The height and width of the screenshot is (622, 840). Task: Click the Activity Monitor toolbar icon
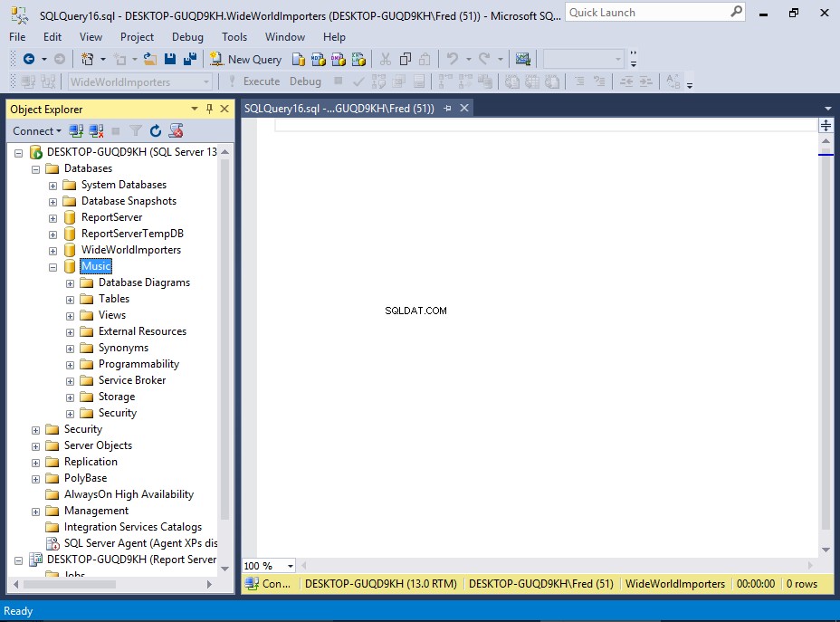click(x=523, y=59)
